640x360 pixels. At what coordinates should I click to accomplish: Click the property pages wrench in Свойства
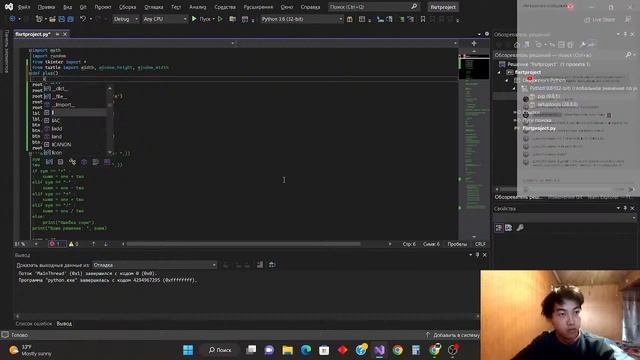coord(520,228)
